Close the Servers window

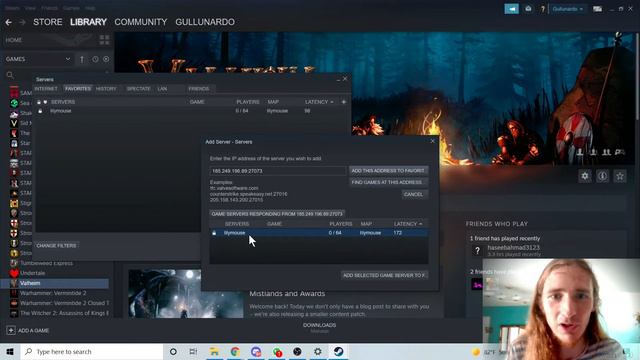click(345, 79)
